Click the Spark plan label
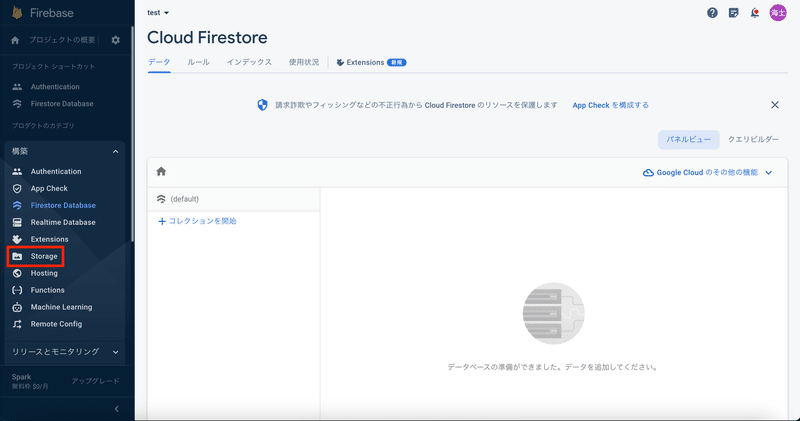The width and height of the screenshot is (800, 421). point(21,377)
